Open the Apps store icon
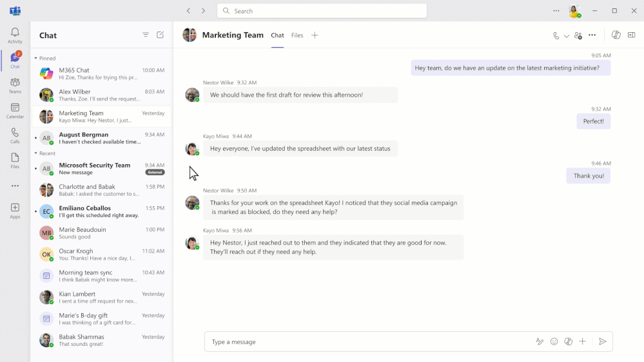 tap(15, 211)
